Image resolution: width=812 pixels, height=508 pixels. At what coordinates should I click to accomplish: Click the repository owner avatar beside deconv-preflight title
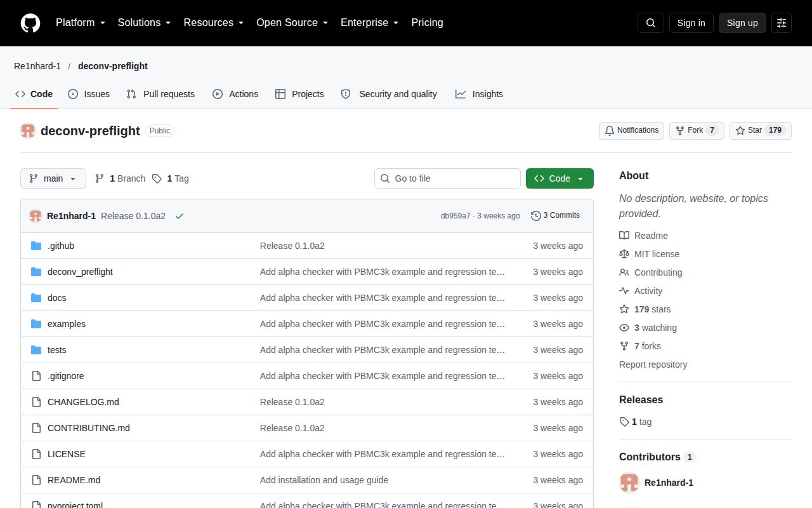28,131
